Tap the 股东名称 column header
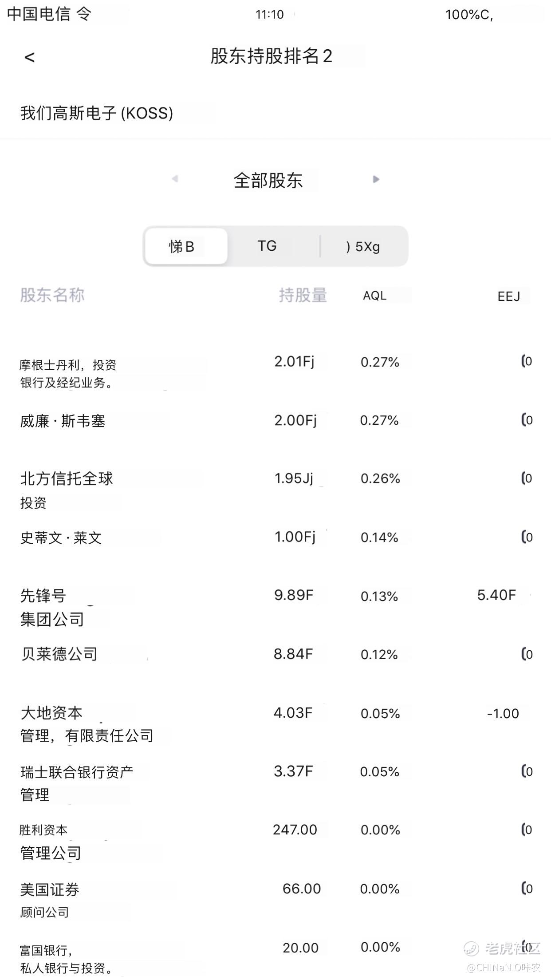This screenshot has width=551, height=980. 52,295
